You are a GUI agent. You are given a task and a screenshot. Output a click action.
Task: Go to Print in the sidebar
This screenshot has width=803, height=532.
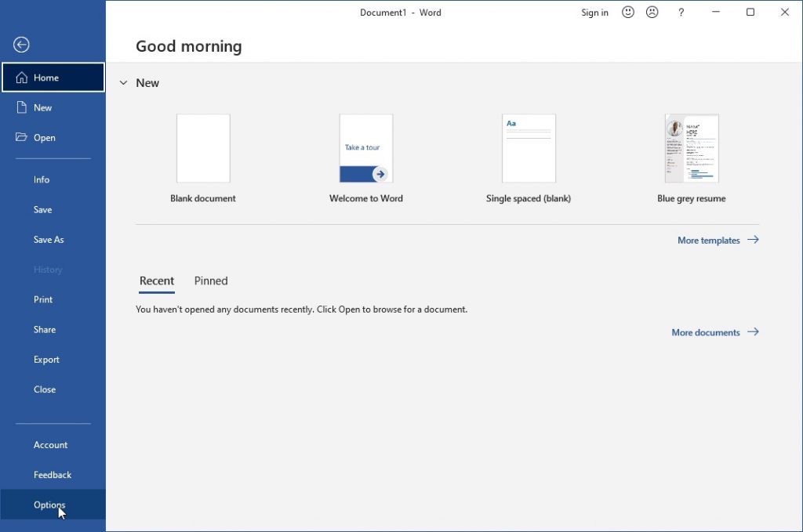42,299
